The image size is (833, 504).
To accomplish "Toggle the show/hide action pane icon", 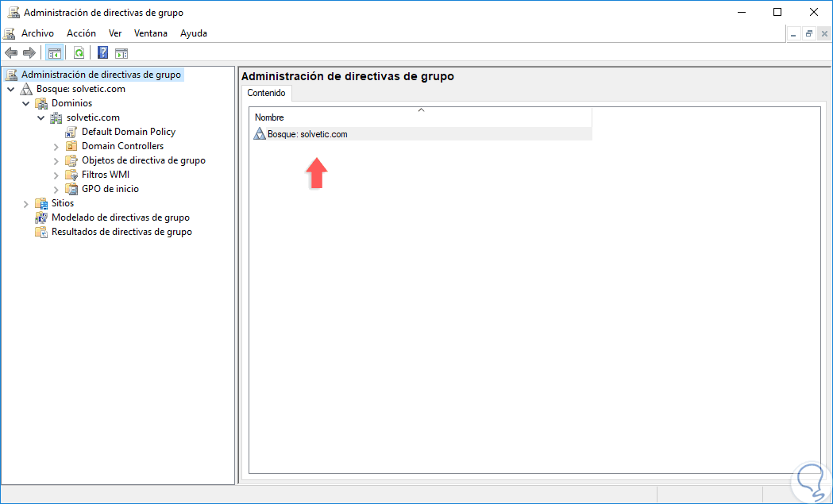I will (121, 53).
